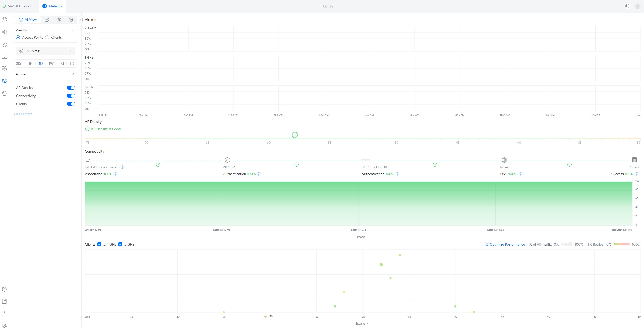Collapse the View By section
This screenshot has height=328, width=644.
[x=73, y=30]
